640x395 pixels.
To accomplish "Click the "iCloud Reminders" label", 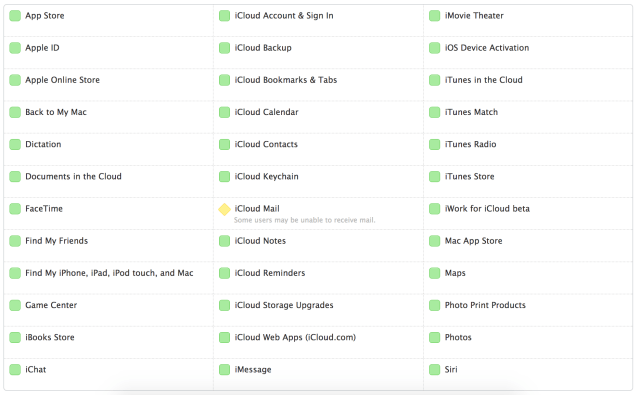I will pyautogui.click(x=270, y=273).
